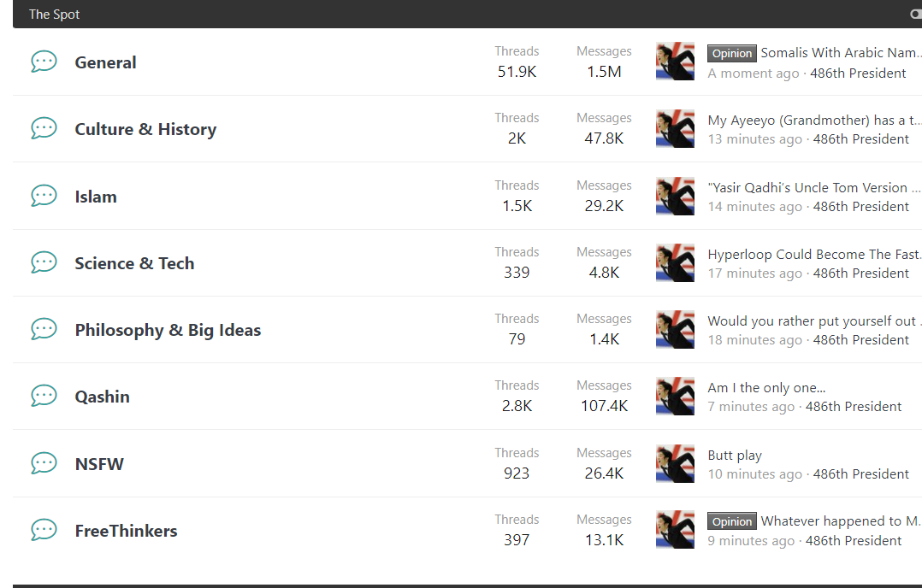Open the "Butt play" latest thread
The height and width of the screenshot is (588, 922).
pos(735,456)
